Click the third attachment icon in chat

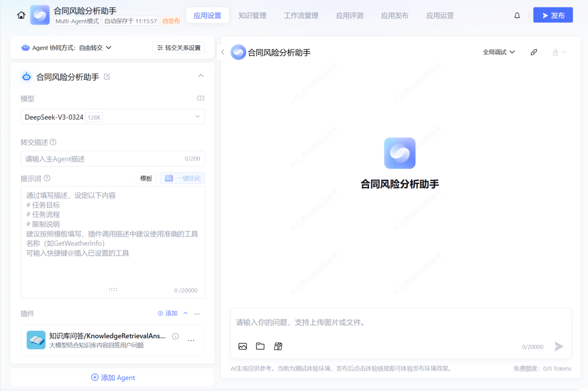pyautogui.click(x=278, y=346)
